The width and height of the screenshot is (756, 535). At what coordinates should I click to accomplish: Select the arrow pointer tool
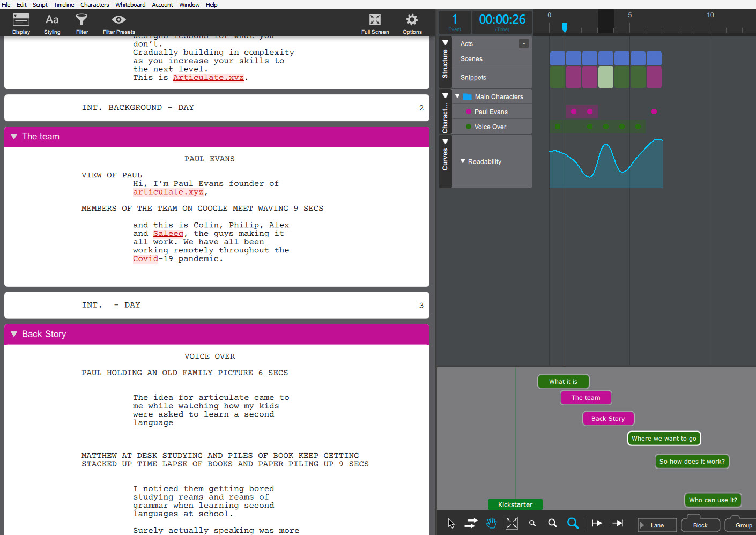(451, 523)
